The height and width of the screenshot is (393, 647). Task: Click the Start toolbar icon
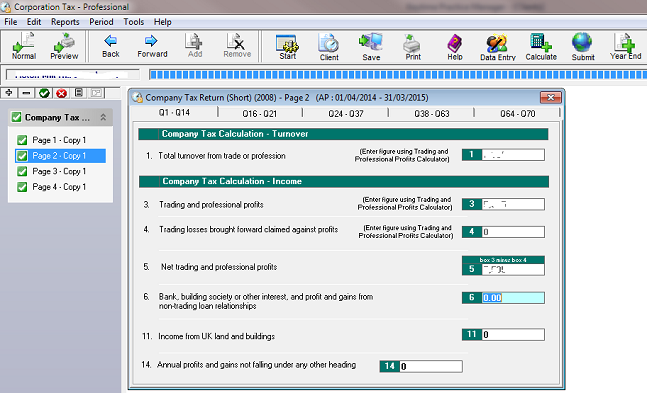point(287,47)
